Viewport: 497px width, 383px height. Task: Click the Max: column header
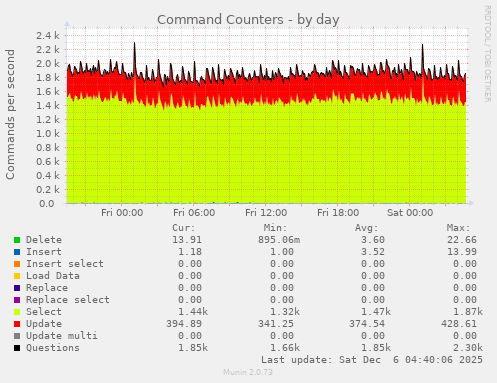click(x=459, y=228)
